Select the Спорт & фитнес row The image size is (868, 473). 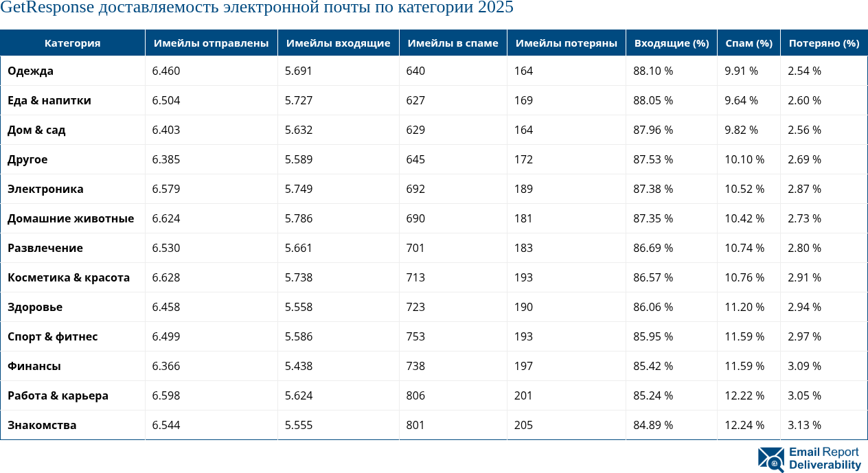tap(52, 336)
